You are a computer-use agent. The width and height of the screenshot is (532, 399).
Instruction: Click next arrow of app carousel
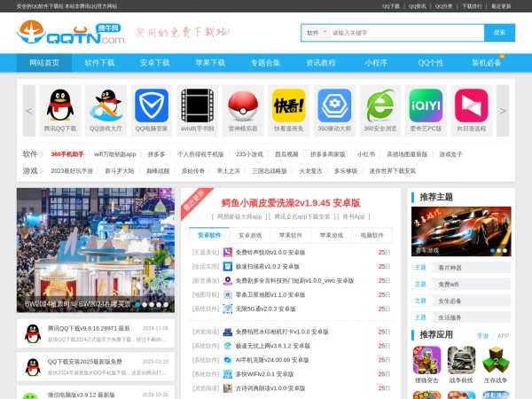tap(503, 111)
